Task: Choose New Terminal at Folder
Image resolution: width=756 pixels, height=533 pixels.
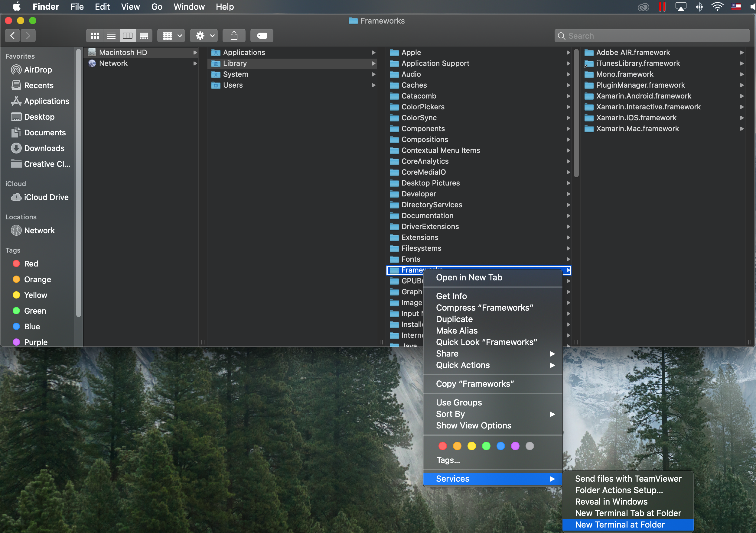Action: (628, 525)
